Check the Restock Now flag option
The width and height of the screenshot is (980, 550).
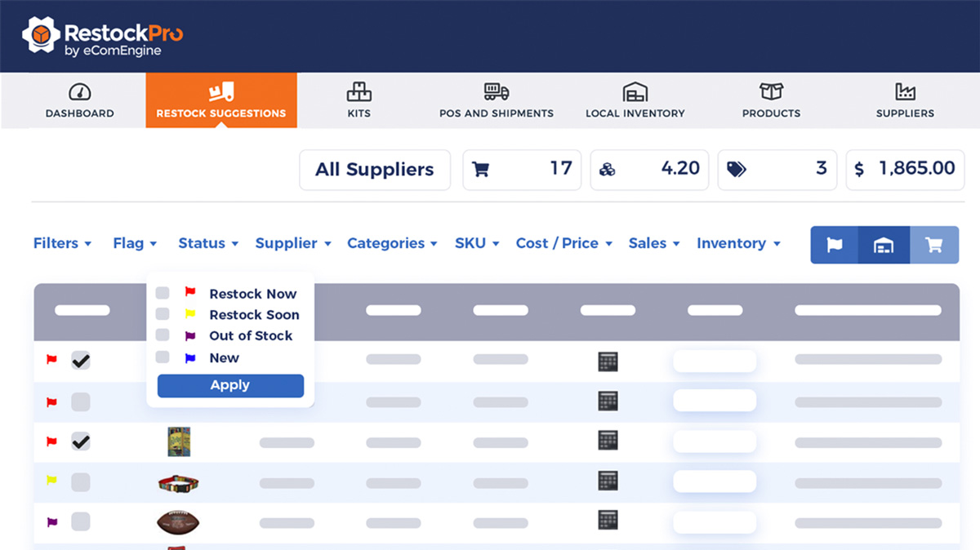pos(163,293)
